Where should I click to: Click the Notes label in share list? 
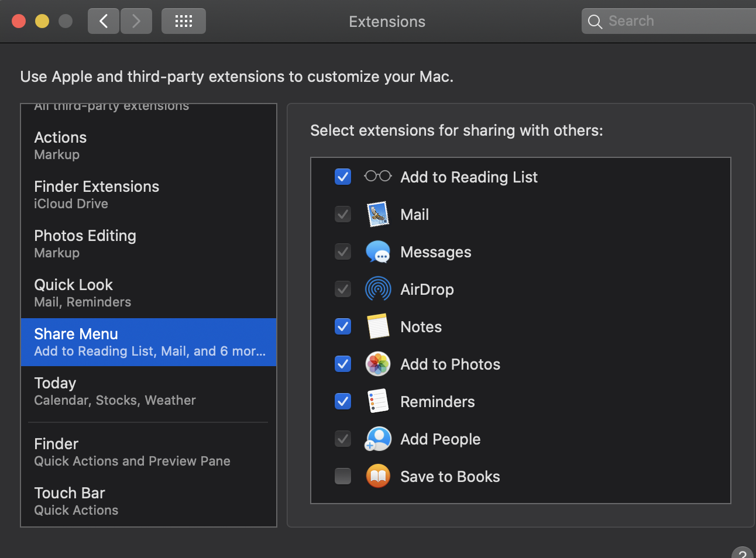[x=421, y=327]
